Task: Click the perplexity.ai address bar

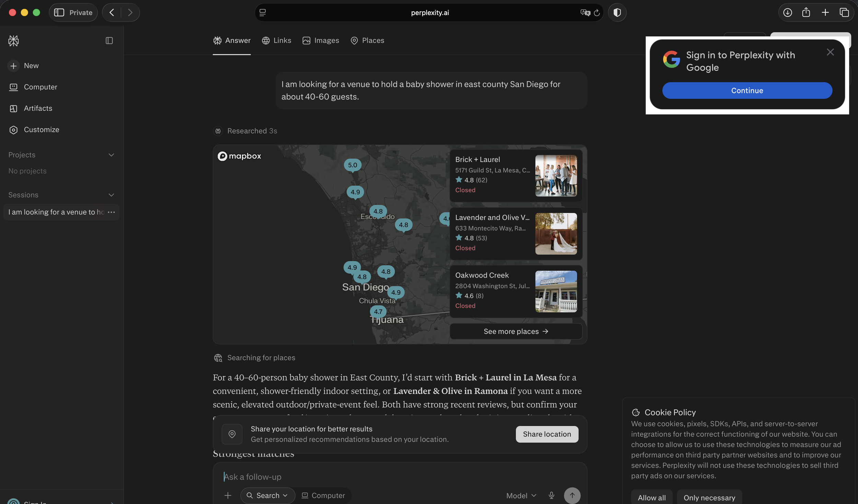Action: pos(429,12)
